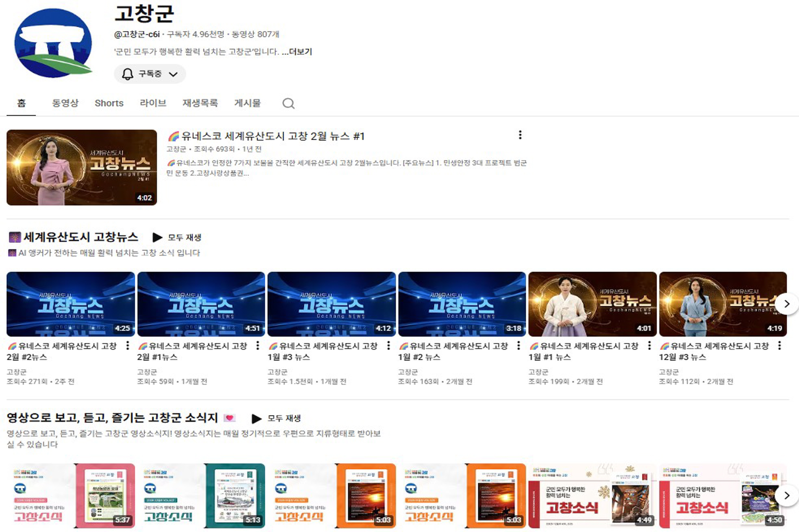Open options menu for 1월 #3 뉴스 video
This screenshot has height=532, width=799.
pos(388,345)
